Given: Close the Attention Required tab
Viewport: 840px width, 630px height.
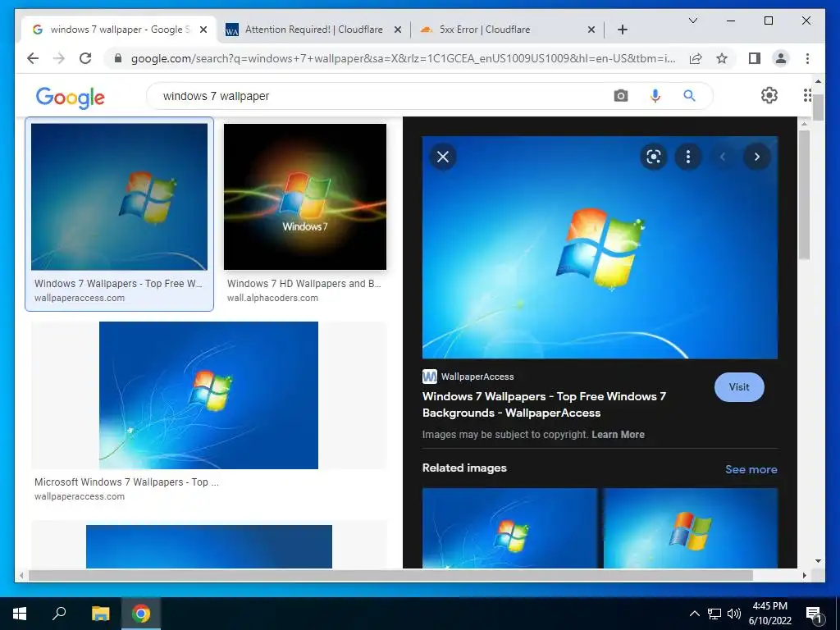Looking at the screenshot, I should [x=398, y=30].
